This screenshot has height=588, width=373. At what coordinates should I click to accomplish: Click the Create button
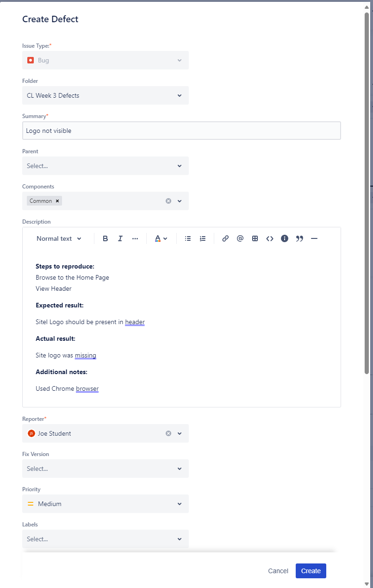point(311,571)
